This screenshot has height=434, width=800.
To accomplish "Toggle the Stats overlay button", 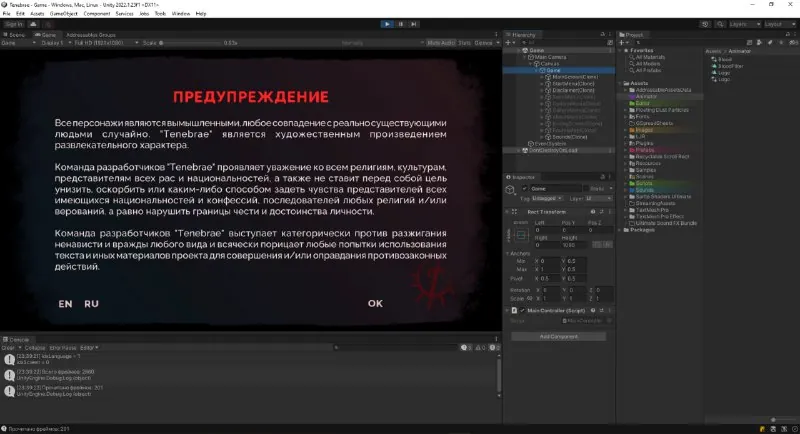I will click(464, 43).
